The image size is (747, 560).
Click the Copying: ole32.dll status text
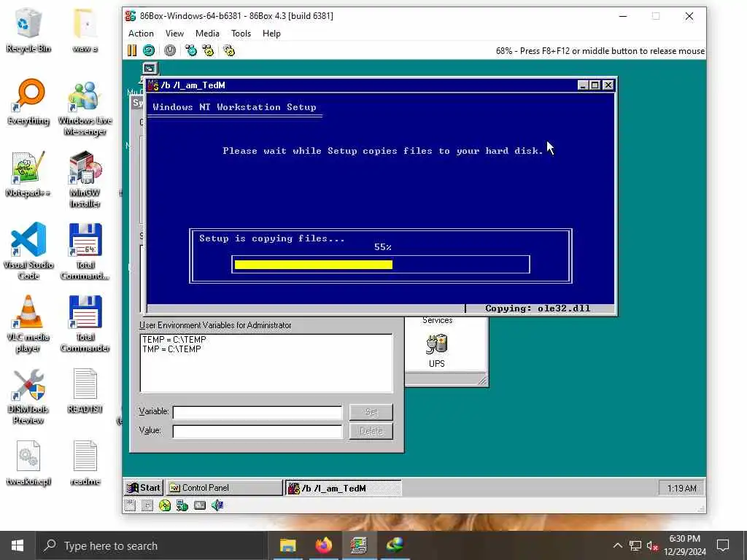point(538,308)
